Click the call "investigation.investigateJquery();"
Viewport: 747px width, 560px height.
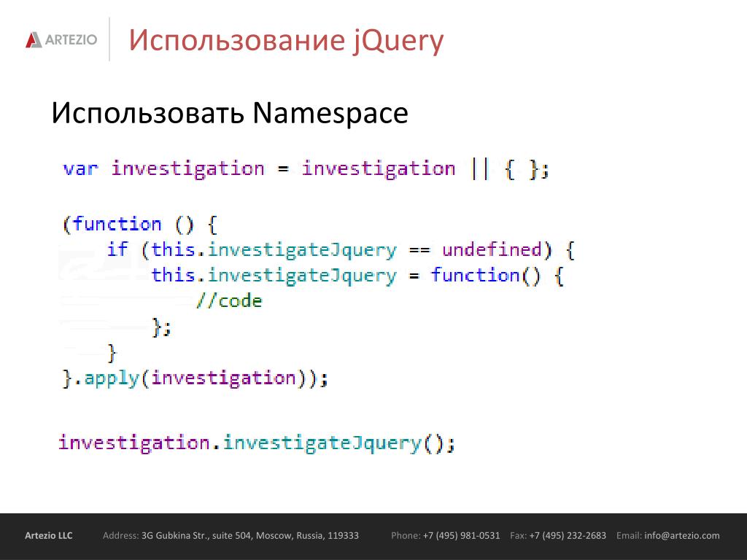257,443
